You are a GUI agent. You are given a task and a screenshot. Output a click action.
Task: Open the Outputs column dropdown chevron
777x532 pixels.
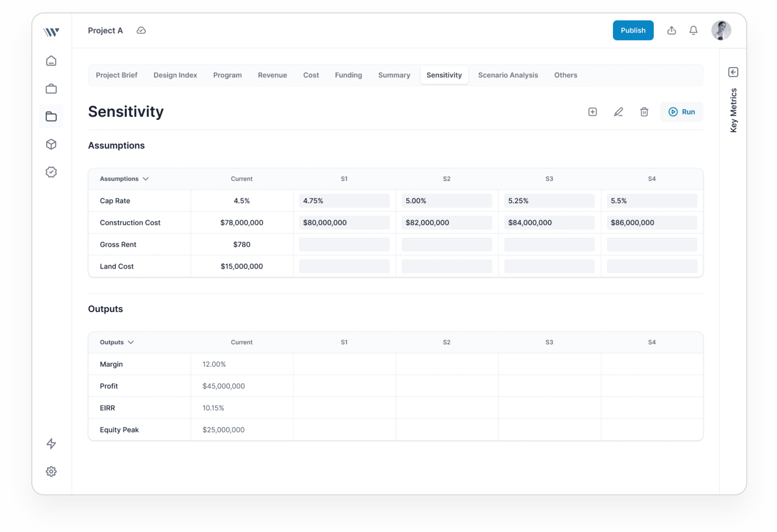pos(131,342)
